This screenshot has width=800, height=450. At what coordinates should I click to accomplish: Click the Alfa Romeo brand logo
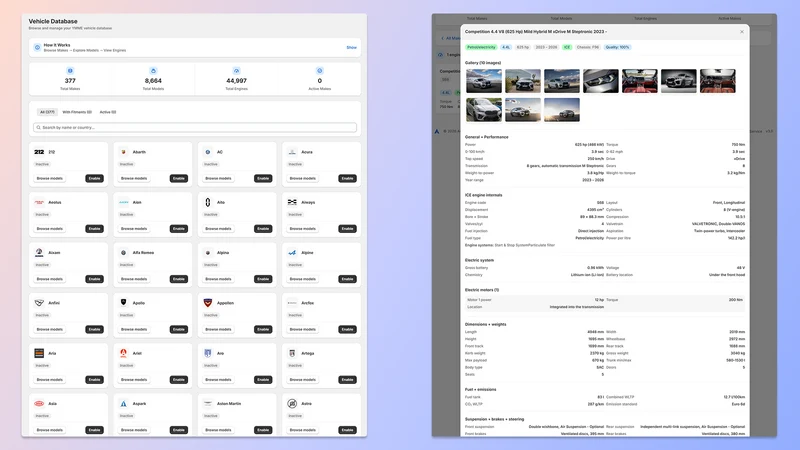click(123, 253)
